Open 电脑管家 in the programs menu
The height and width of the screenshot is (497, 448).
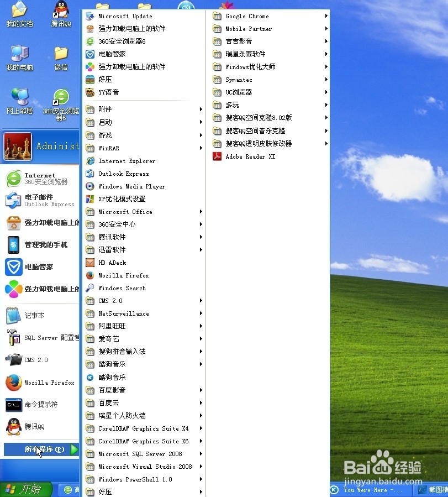[x=144, y=54]
